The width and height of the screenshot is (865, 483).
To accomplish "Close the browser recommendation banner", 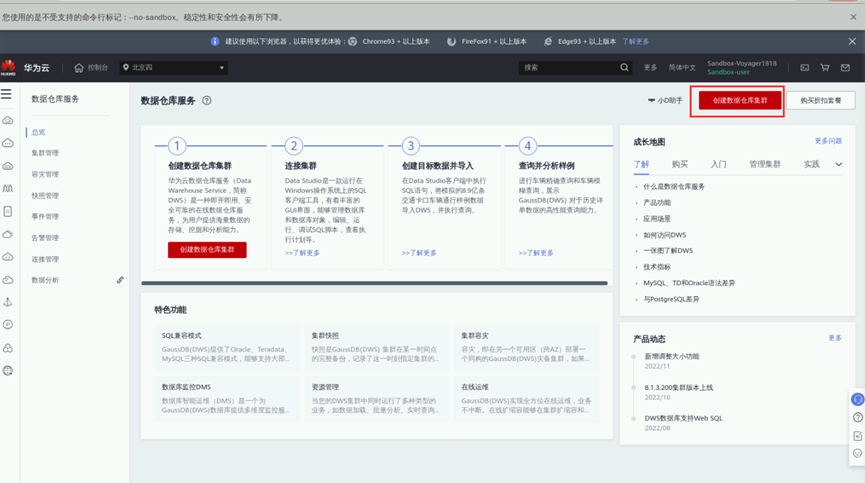I will pyautogui.click(x=852, y=41).
